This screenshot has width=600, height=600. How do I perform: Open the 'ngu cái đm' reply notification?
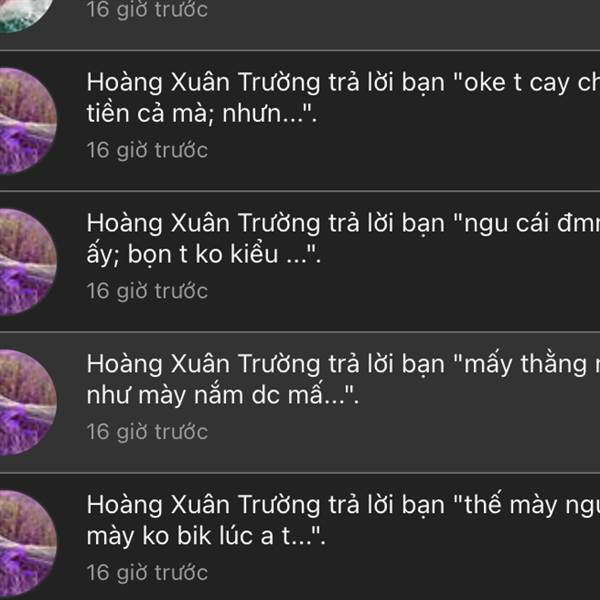pos(300,261)
